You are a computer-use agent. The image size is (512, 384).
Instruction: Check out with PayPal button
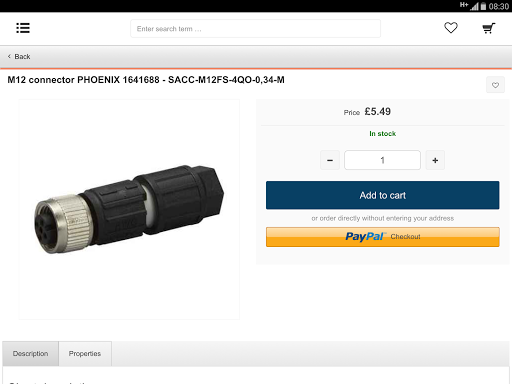pos(383,237)
